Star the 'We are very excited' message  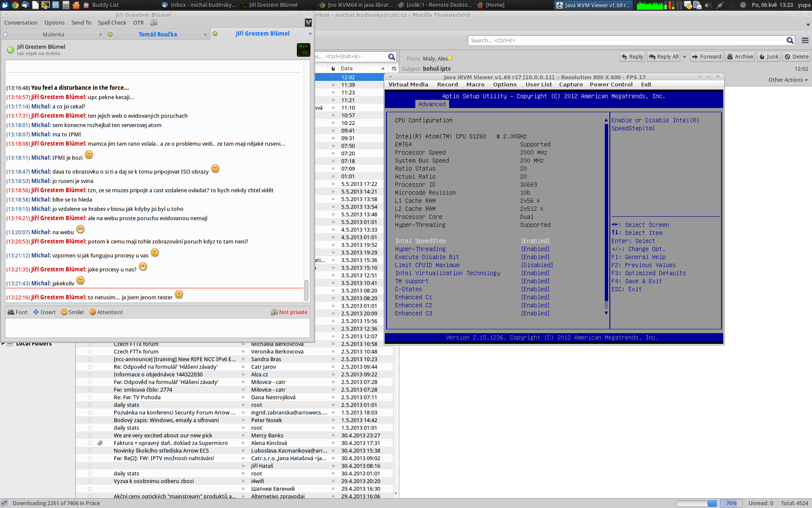pyautogui.click(x=90, y=435)
